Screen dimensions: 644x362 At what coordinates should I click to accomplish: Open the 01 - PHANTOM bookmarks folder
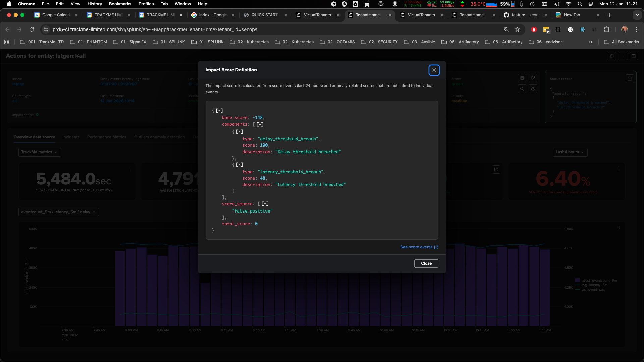[89, 42]
